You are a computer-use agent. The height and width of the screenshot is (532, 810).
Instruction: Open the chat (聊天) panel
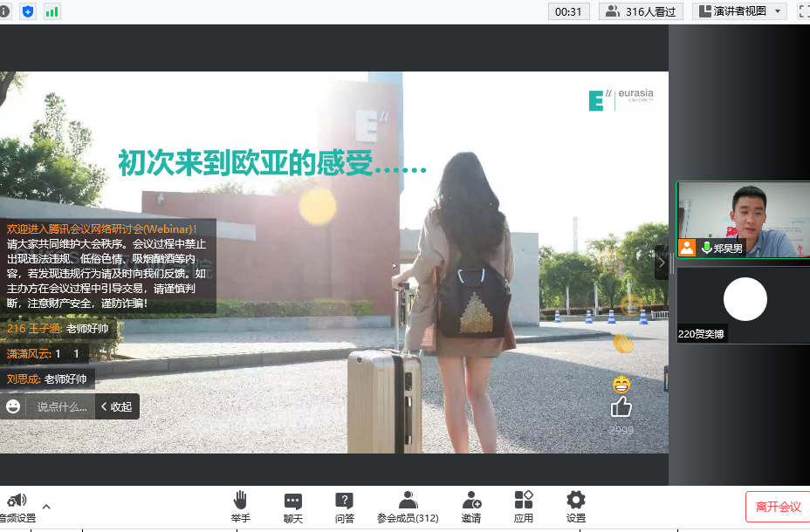click(x=292, y=501)
